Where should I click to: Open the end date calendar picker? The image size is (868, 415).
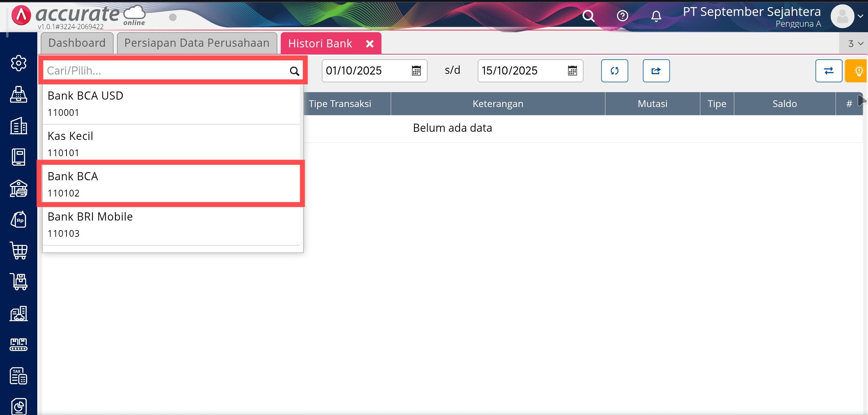(572, 71)
